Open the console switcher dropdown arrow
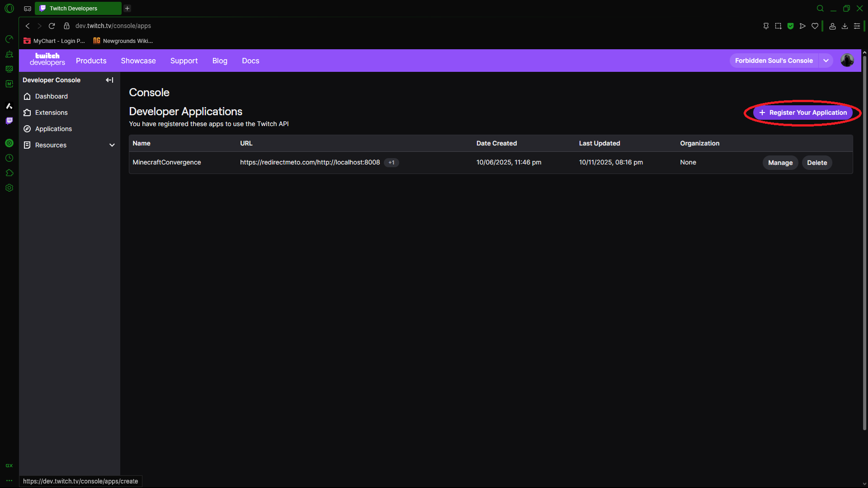 pyautogui.click(x=826, y=61)
